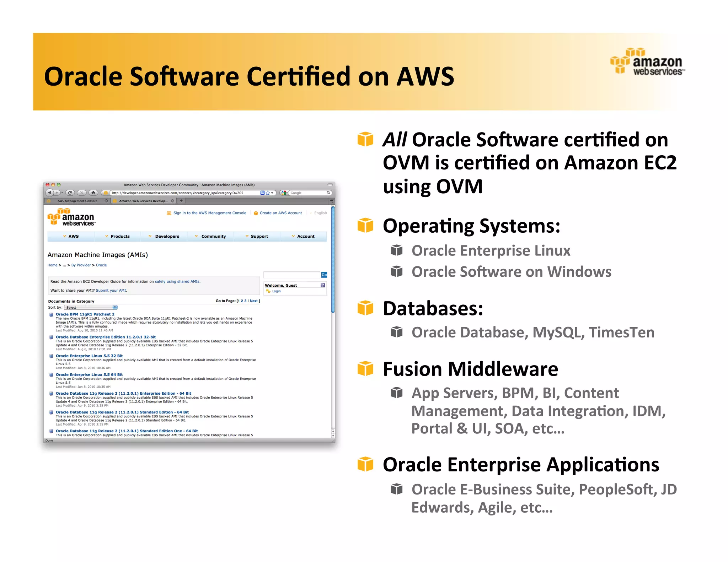Click the Login link
This screenshot has width=728, height=562.
point(277,291)
